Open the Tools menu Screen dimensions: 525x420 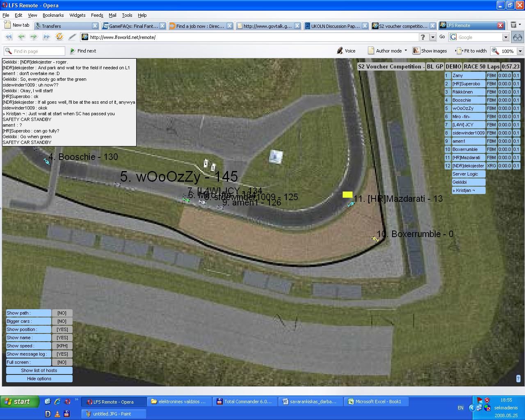[127, 15]
